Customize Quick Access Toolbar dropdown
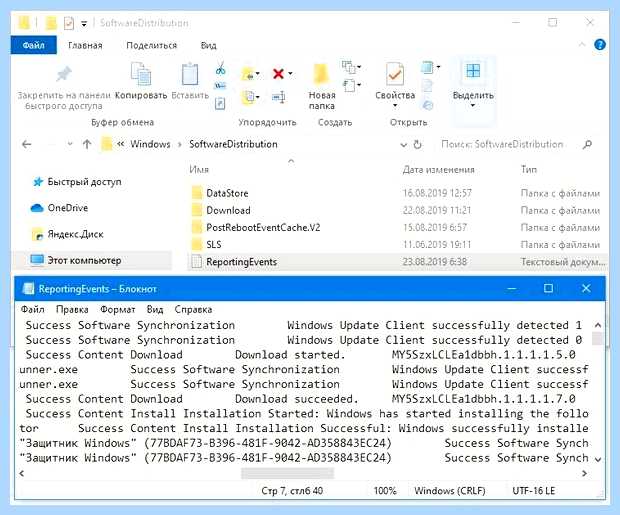This screenshot has height=515, width=620. click(x=84, y=24)
